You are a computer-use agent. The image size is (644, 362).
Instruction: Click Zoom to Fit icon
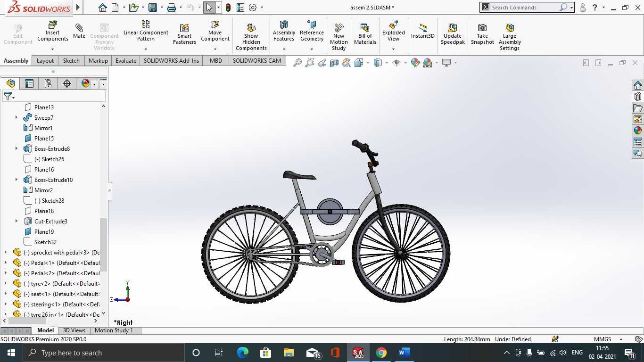coord(297,63)
